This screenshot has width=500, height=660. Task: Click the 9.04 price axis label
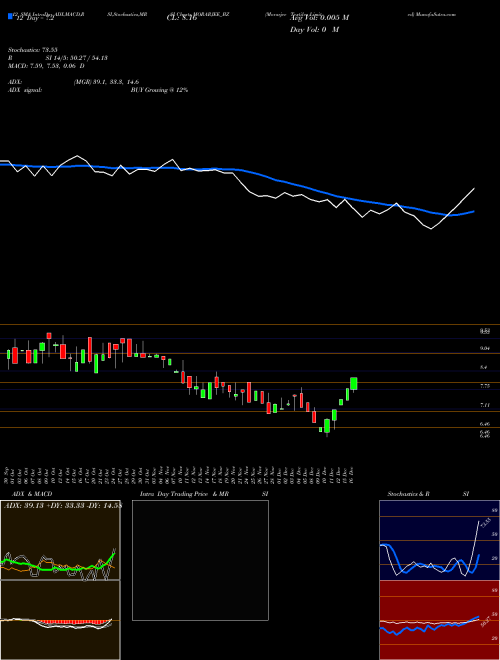click(485, 348)
